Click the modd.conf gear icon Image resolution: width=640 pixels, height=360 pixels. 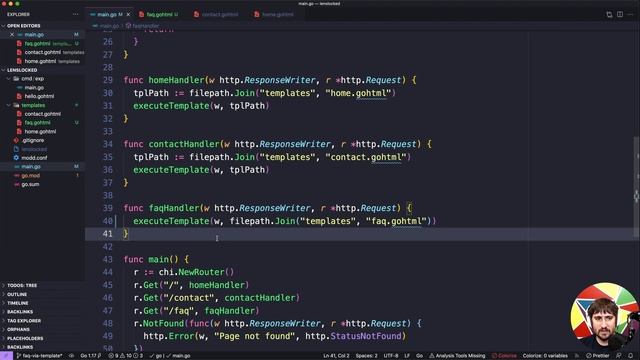16,158
